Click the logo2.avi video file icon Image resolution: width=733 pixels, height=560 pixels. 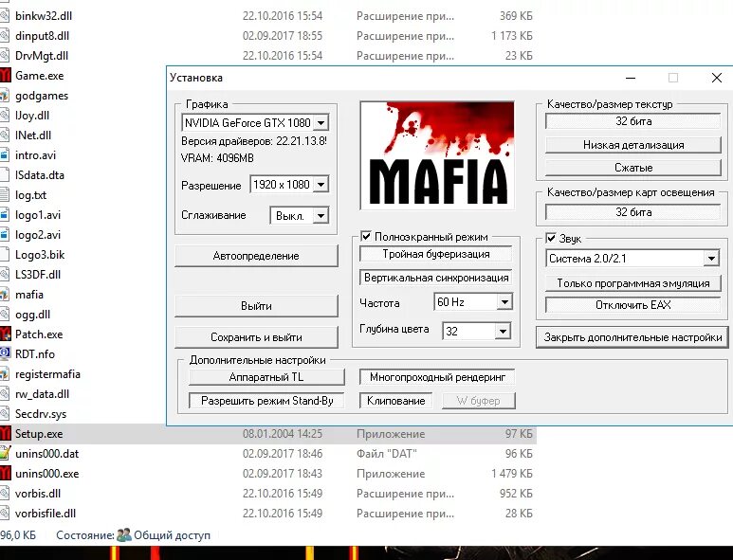click(x=4, y=234)
